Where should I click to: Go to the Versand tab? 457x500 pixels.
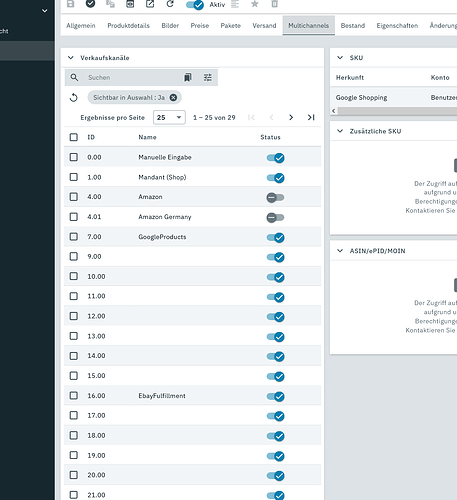[x=264, y=26]
